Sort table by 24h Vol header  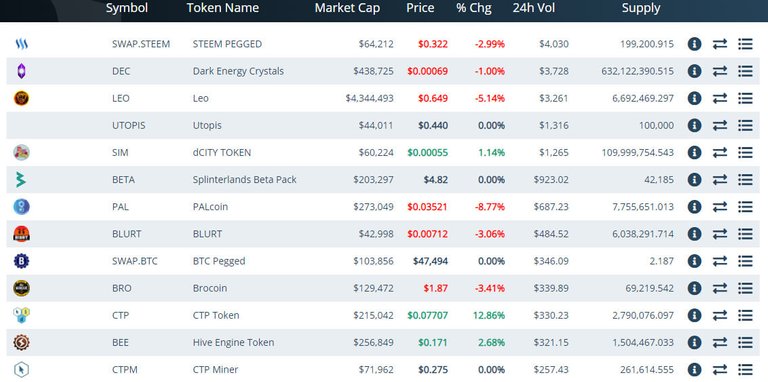[x=534, y=8]
